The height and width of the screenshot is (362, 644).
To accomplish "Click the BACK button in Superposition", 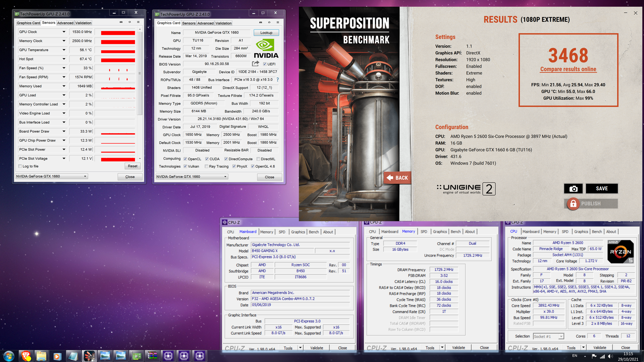I will (x=397, y=178).
